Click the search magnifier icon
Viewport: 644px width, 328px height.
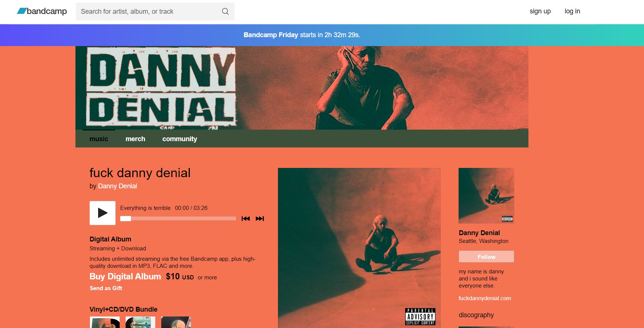pyautogui.click(x=225, y=12)
